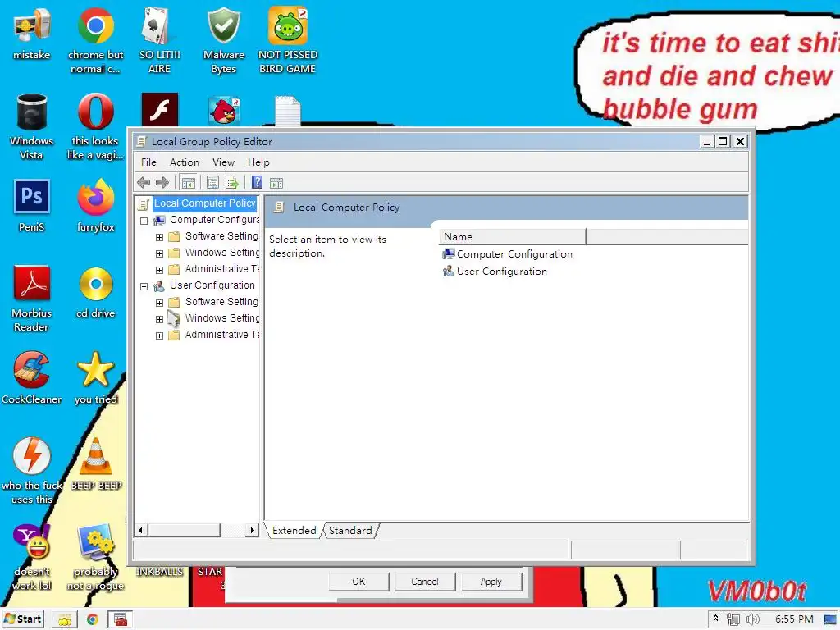This screenshot has width=840, height=630.
Task: Toggle the Show/Hide Action Pane toolbar icon
Action: 276,183
